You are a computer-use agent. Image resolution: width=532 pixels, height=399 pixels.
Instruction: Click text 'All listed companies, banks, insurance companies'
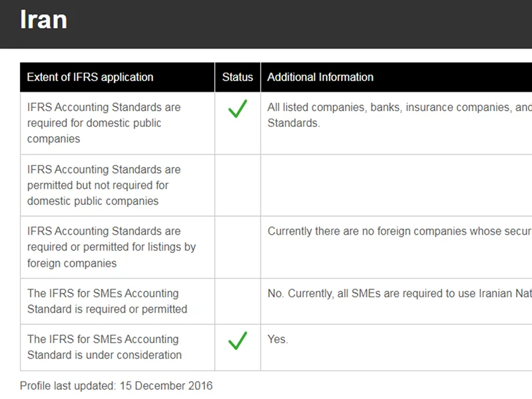point(390,108)
